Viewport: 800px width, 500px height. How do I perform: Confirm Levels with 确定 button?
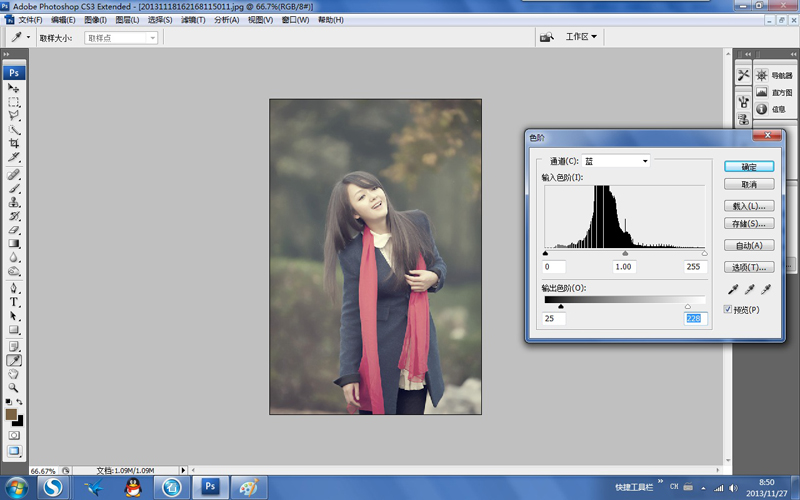(x=749, y=167)
